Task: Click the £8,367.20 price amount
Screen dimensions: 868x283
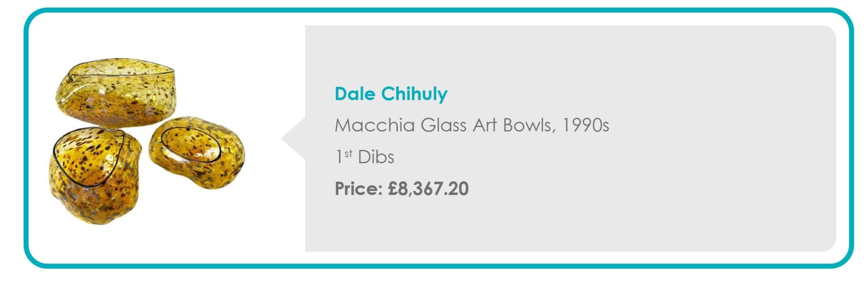Action: pos(428,189)
